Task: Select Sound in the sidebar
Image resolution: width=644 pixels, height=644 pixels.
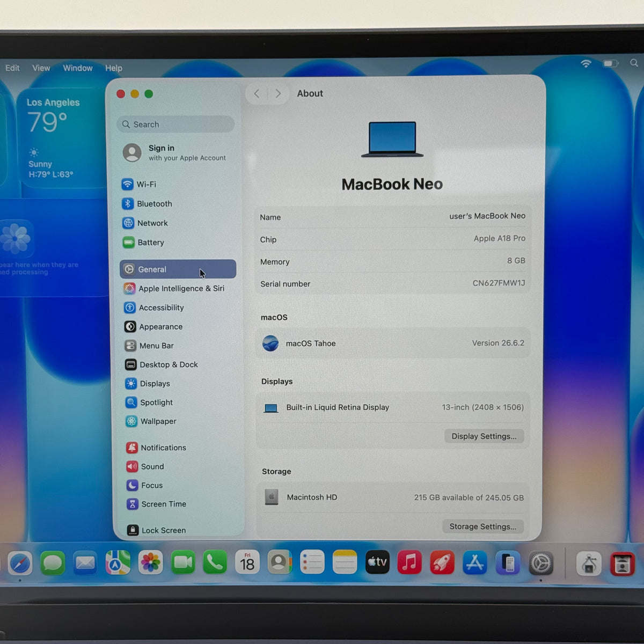Action: click(145, 466)
